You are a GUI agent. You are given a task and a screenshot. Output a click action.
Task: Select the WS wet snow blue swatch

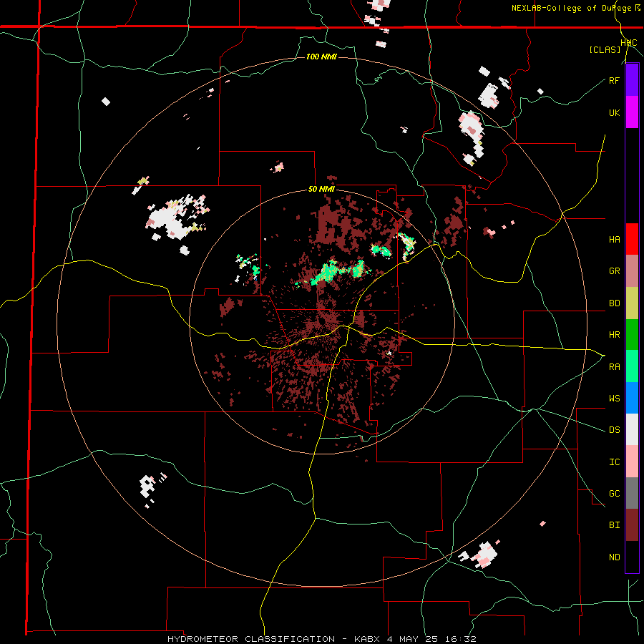632,398
